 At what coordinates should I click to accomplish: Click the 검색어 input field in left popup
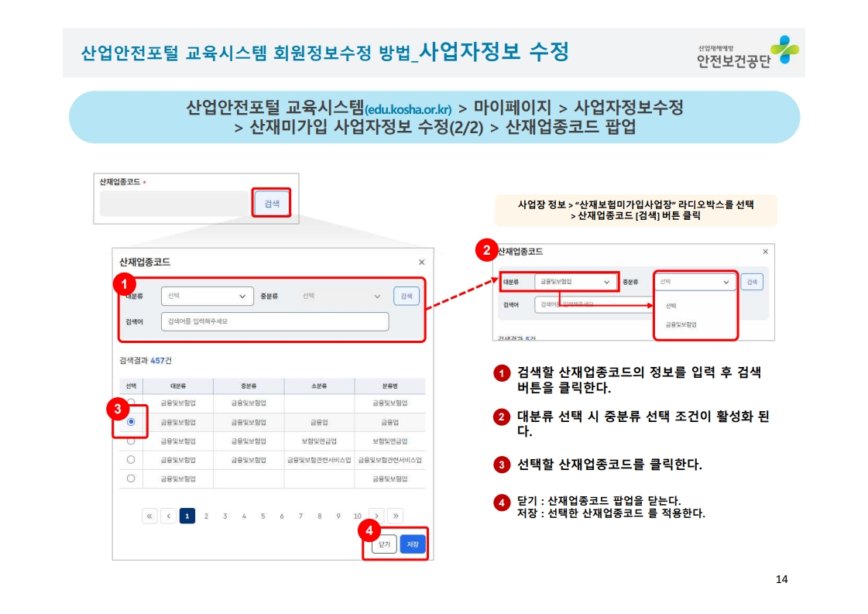(x=274, y=321)
